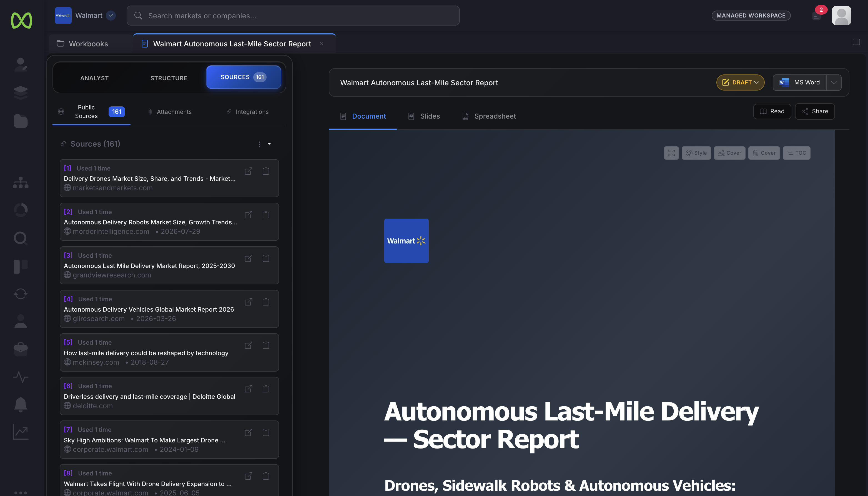Select source title 'Autonomous Last Mile Delivery Market Report, 2025-2030'
Viewport: 868px width, 496px height.
tap(149, 266)
